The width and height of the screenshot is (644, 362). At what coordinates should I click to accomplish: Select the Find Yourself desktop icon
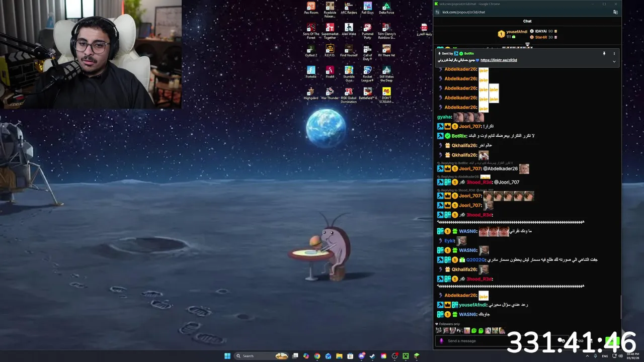pos(349,50)
